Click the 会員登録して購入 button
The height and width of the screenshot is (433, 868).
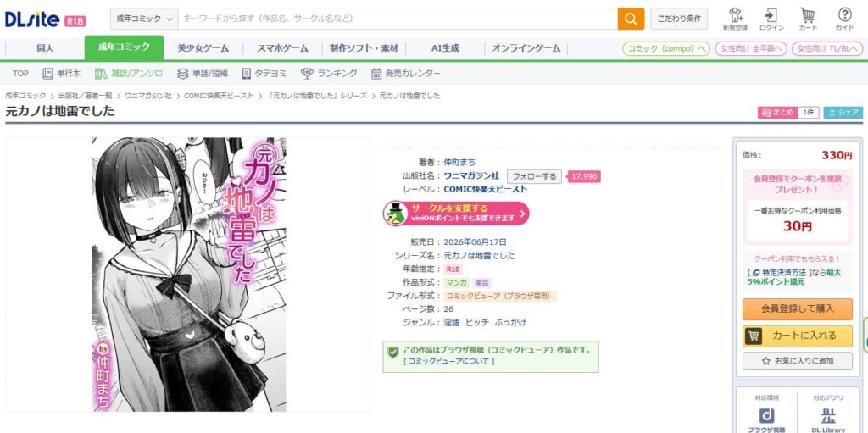[x=797, y=309]
